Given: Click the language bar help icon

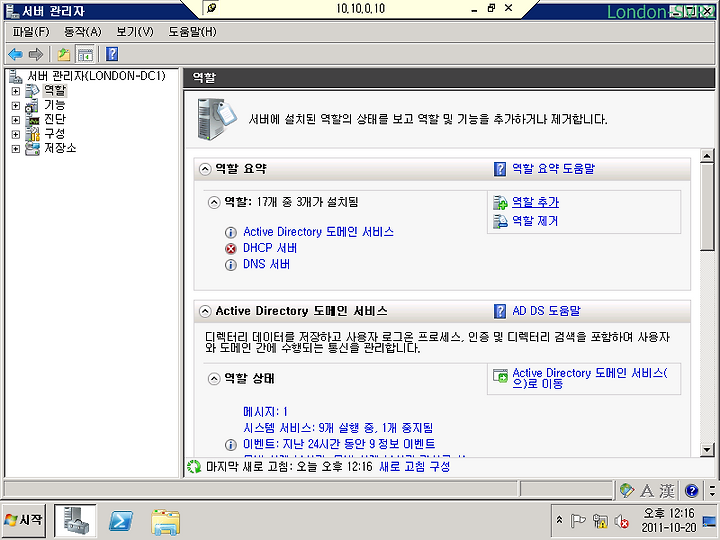Looking at the screenshot, I should [x=691, y=491].
